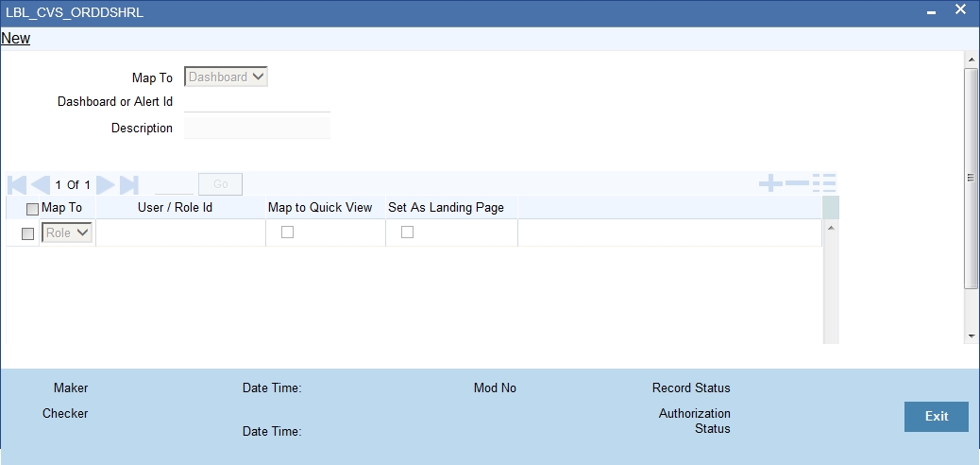Click the page number input beside Go
This screenshot has height=465, width=980.
point(174,184)
